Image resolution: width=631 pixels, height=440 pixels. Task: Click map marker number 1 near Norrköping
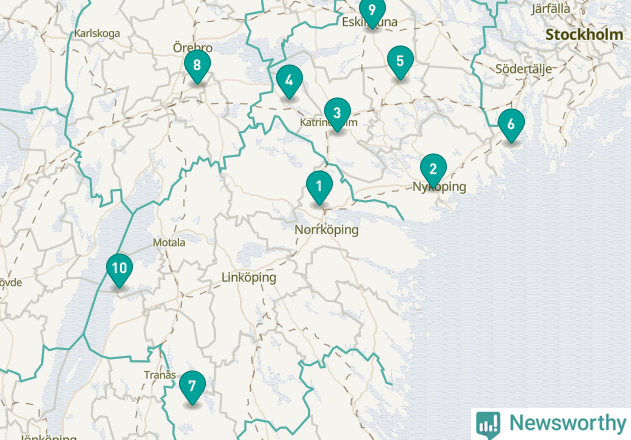click(x=319, y=187)
